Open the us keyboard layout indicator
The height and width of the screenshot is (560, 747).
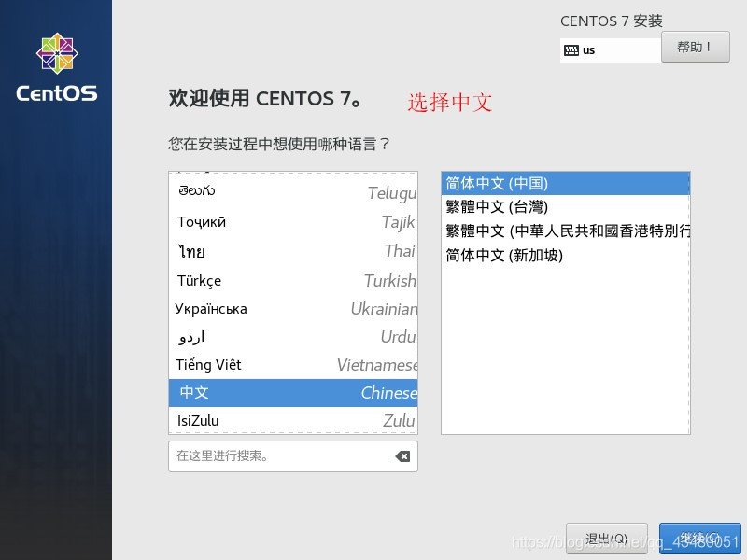pos(611,50)
